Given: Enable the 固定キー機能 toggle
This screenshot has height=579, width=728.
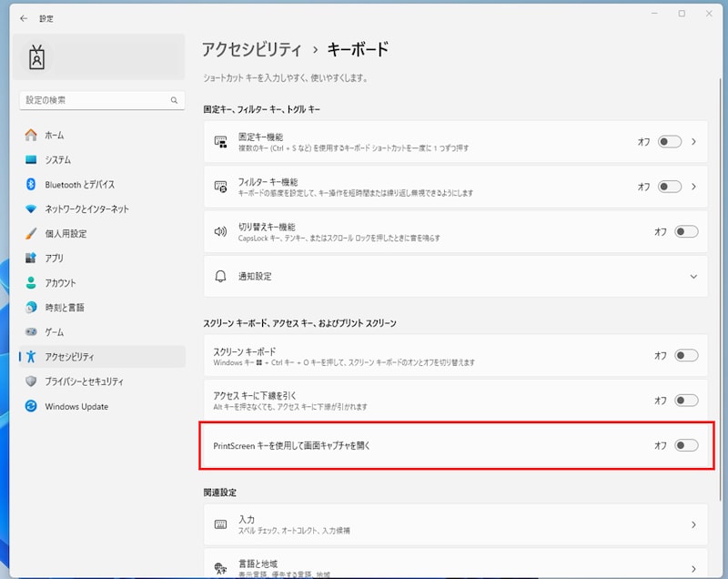Looking at the screenshot, I should 671,142.
